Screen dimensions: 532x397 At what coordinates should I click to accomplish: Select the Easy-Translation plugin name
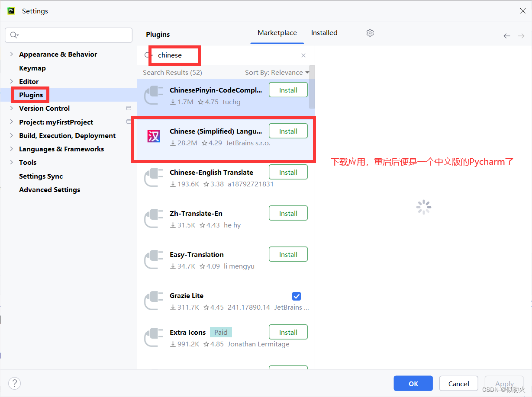(197, 254)
